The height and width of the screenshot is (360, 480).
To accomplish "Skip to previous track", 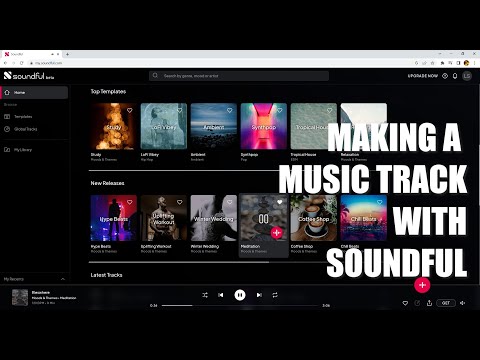I will coord(221,295).
